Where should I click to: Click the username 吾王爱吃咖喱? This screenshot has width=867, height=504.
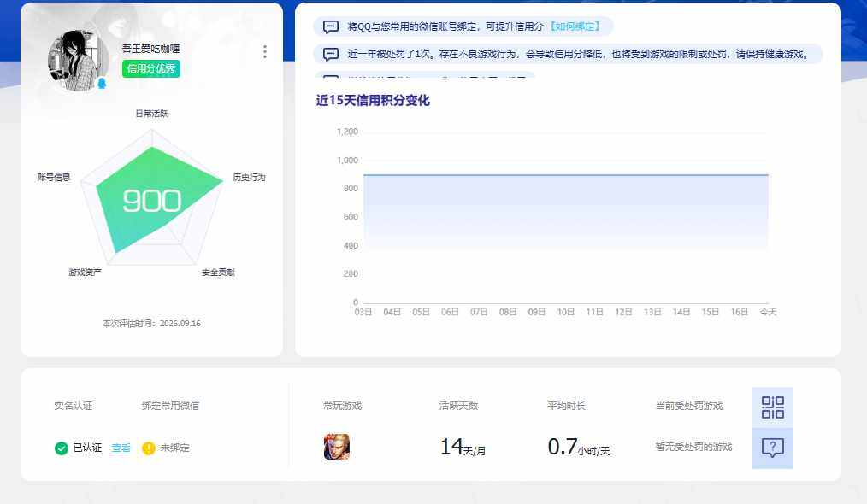coord(151,49)
